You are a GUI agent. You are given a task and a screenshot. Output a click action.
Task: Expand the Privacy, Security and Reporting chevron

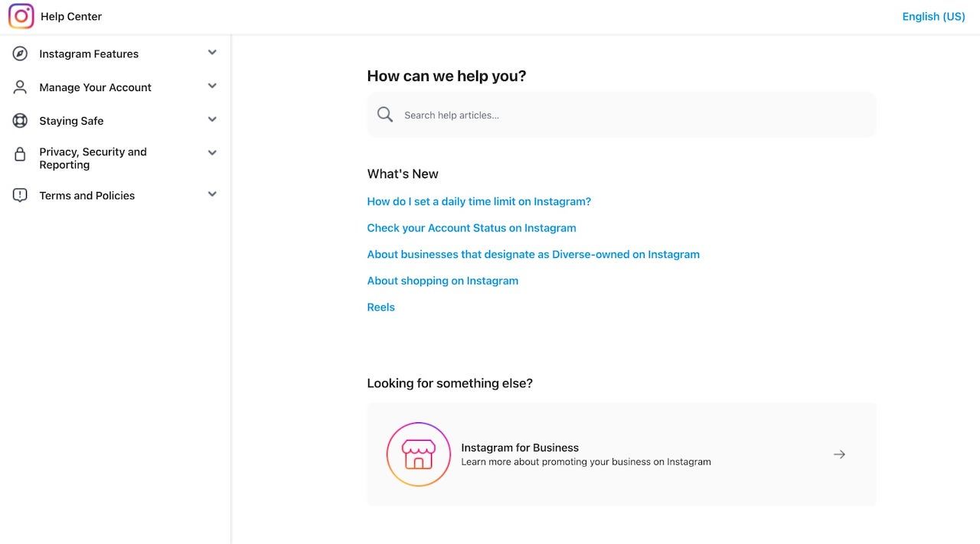click(212, 153)
